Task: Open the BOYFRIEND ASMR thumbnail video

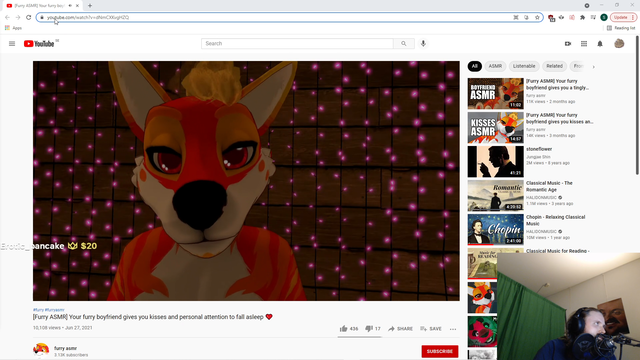Action: click(496, 93)
